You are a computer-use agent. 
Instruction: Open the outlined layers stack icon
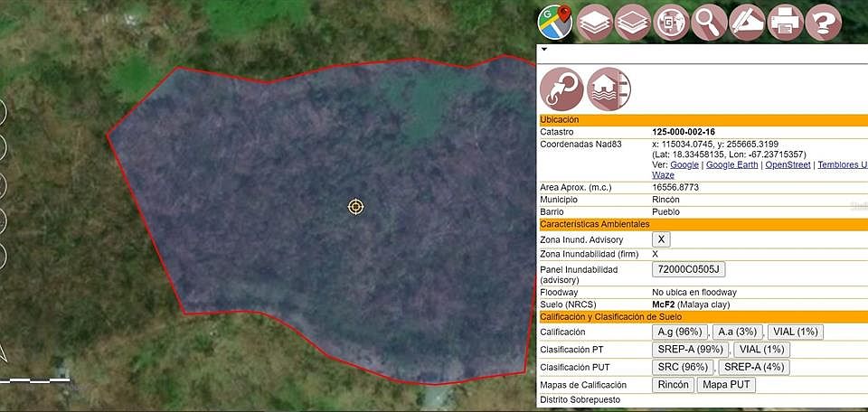(x=633, y=23)
